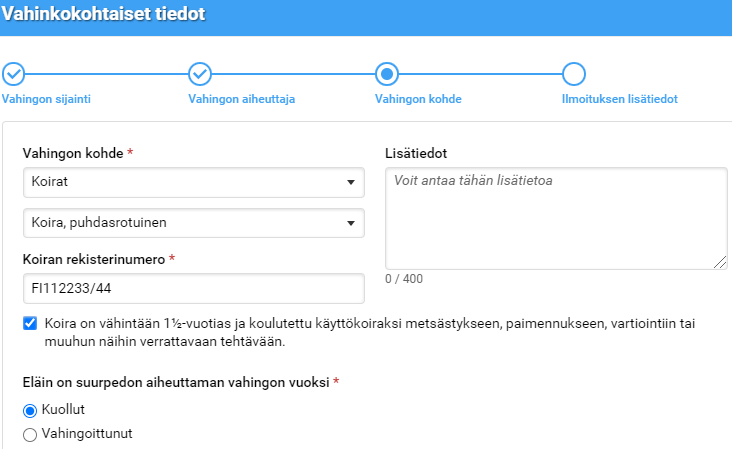The image size is (732, 449).
Task: Click the completed Vahingon sijainti step circle
Action: (x=13, y=74)
